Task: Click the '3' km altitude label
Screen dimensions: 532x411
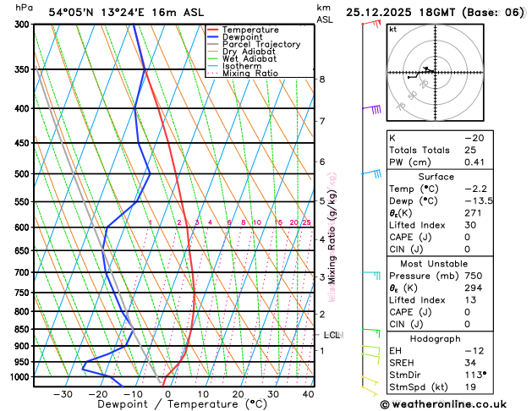Action: click(322, 277)
